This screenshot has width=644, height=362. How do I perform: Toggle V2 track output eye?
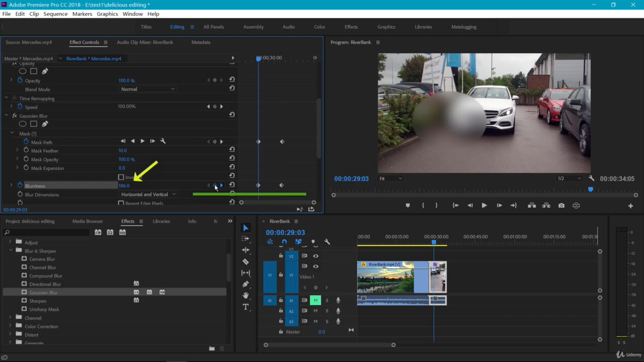(316, 256)
